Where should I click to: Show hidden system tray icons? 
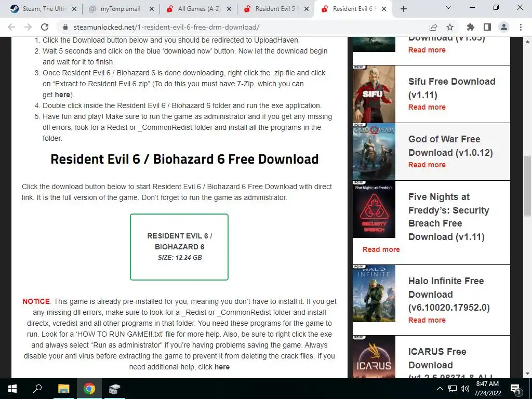[440, 389]
